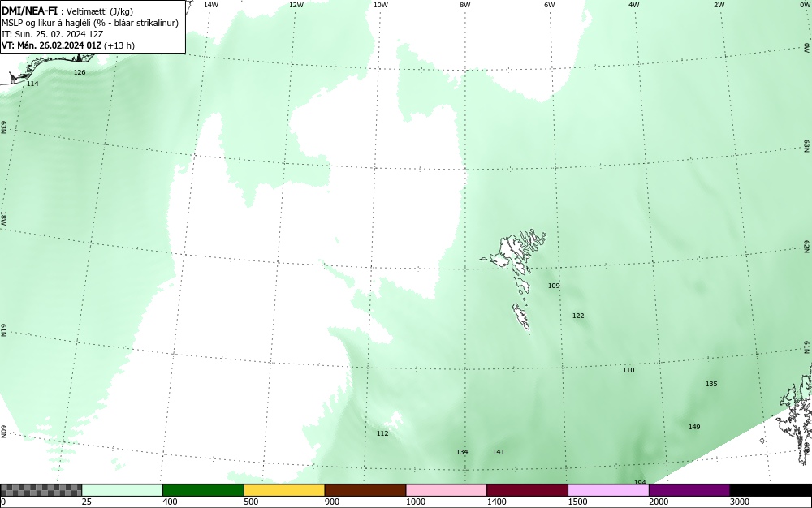Click the value 112 on the map
812x508 pixels.
tap(382, 433)
